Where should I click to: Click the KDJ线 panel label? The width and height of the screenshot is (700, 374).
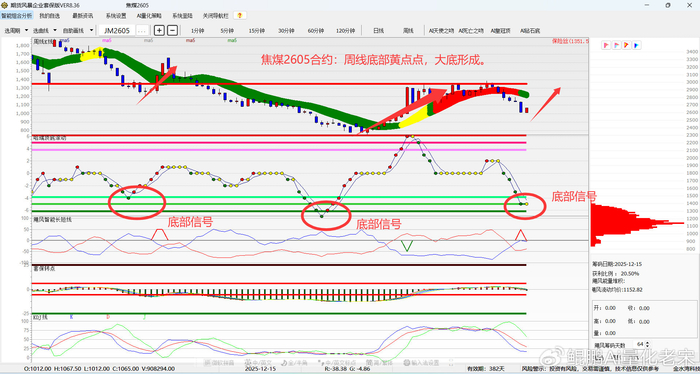[x=39, y=317]
